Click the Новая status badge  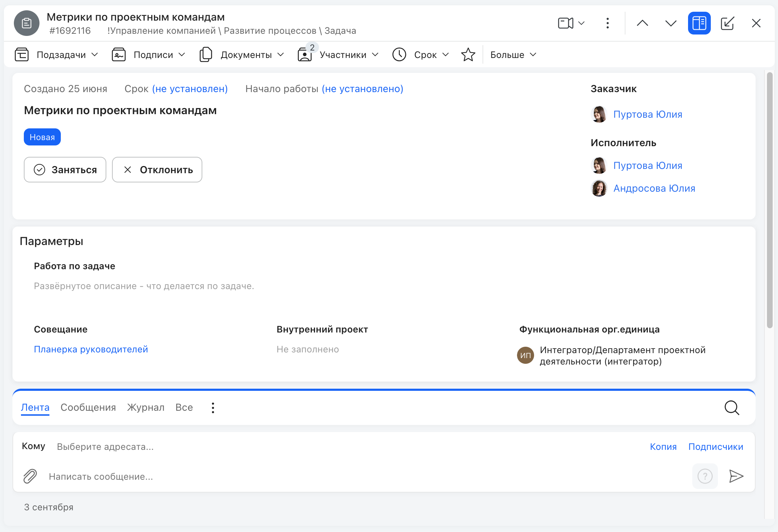pyautogui.click(x=42, y=137)
